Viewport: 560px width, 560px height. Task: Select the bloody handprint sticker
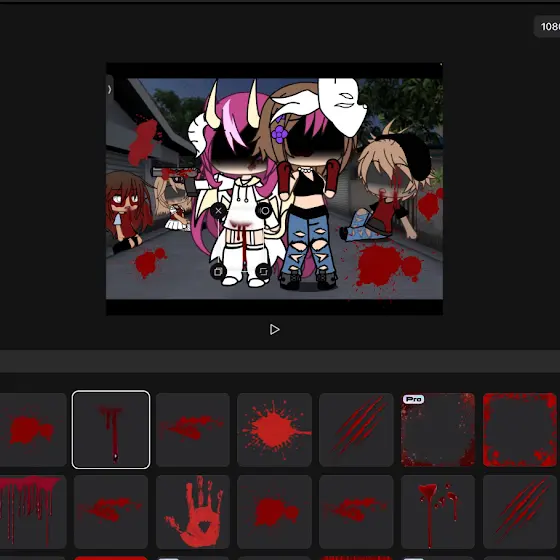(x=193, y=512)
